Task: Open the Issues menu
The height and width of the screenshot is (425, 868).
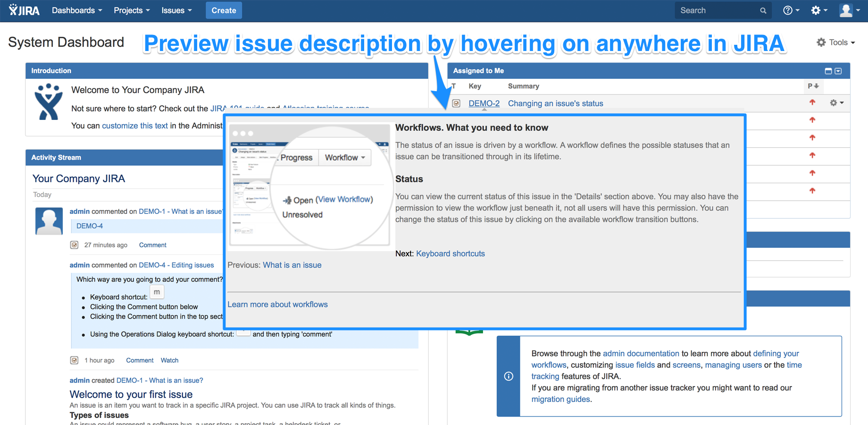Action: [176, 10]
